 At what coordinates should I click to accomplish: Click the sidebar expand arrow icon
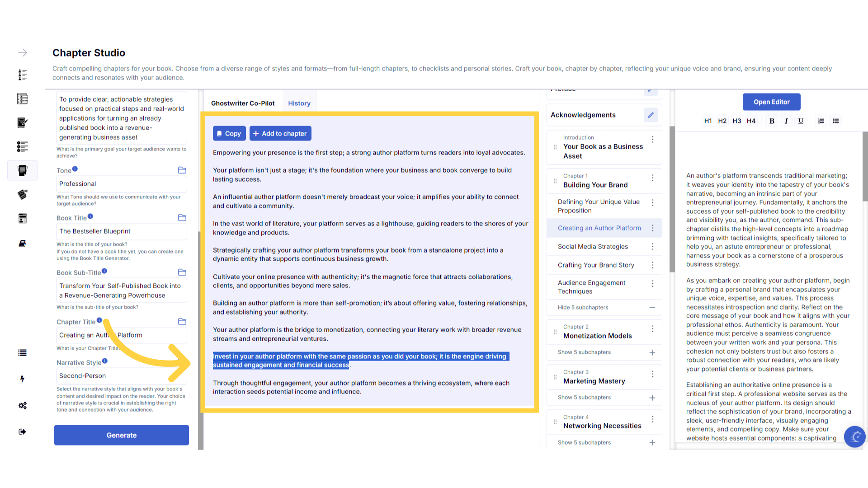[x=22, y=53]
